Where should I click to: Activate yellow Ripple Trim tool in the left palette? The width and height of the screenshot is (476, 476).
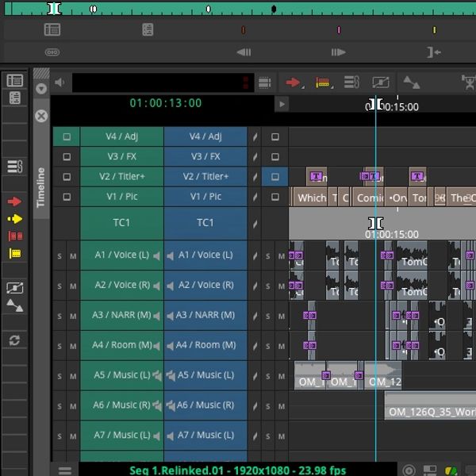[15, 253]
